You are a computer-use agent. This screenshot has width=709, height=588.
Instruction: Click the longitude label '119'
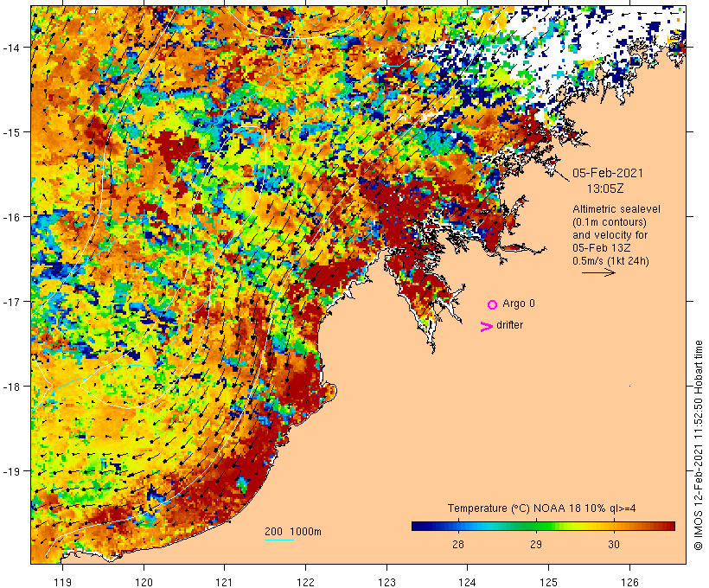(x=62, y=582)
